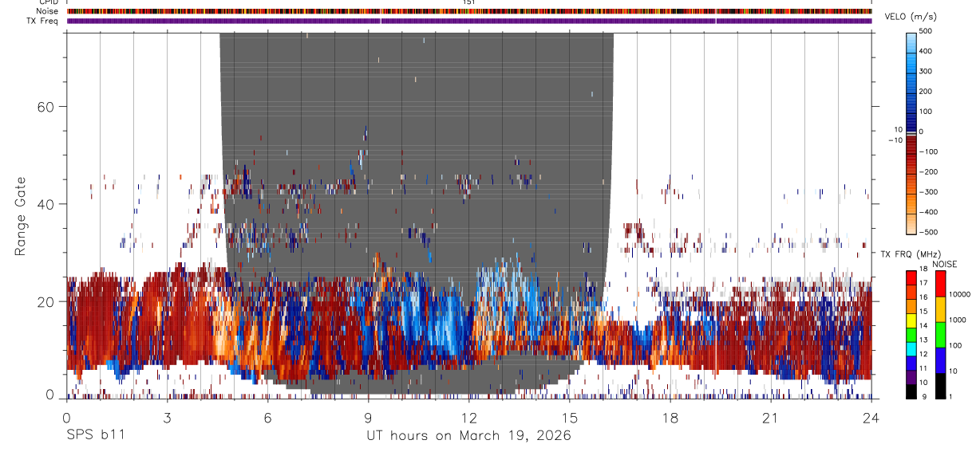Click the 21 tick on UT hours axis
The height and width of the screenshot is (452, 980).
pyautogui.click(x=770, y=418)
